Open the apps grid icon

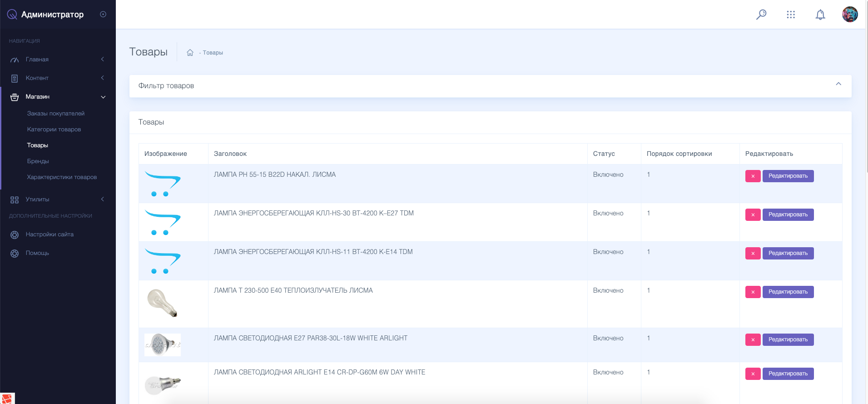[791, 15]
